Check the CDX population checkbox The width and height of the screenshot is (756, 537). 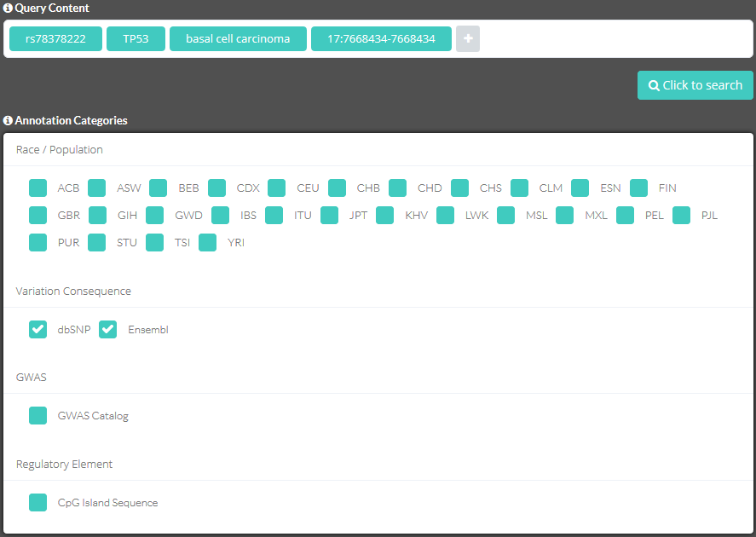click(217, 188)
